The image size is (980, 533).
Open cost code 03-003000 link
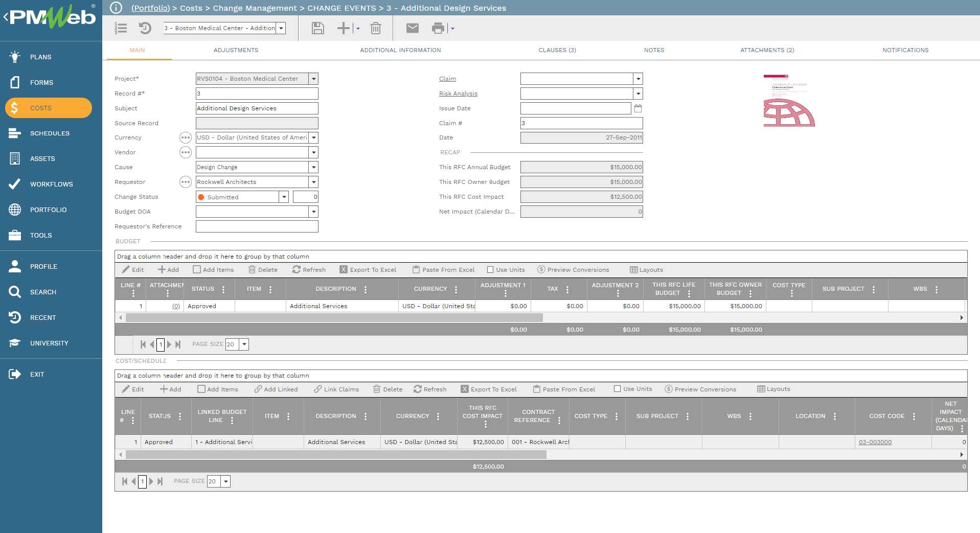(x=875, y=442)
